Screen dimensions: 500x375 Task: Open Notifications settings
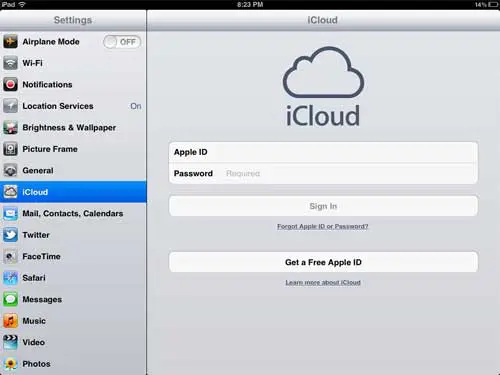click(x=73, y=85)
